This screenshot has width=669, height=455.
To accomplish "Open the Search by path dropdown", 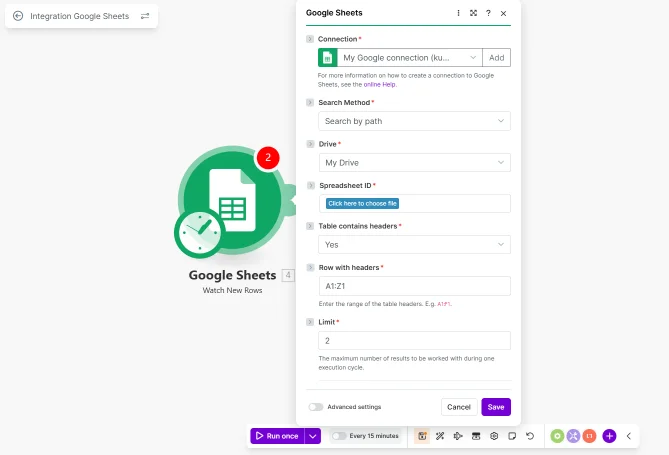I will [x=414, y=121].
